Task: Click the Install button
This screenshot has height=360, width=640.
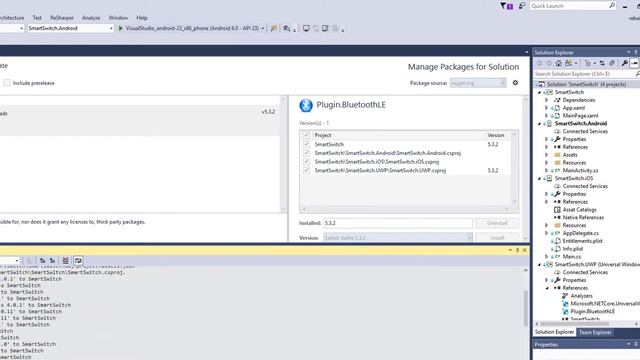Action: pos(497,238)
